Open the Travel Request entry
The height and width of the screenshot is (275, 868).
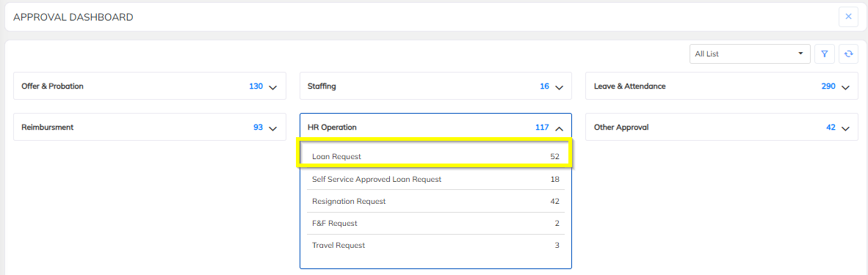[x=435, y=245]
